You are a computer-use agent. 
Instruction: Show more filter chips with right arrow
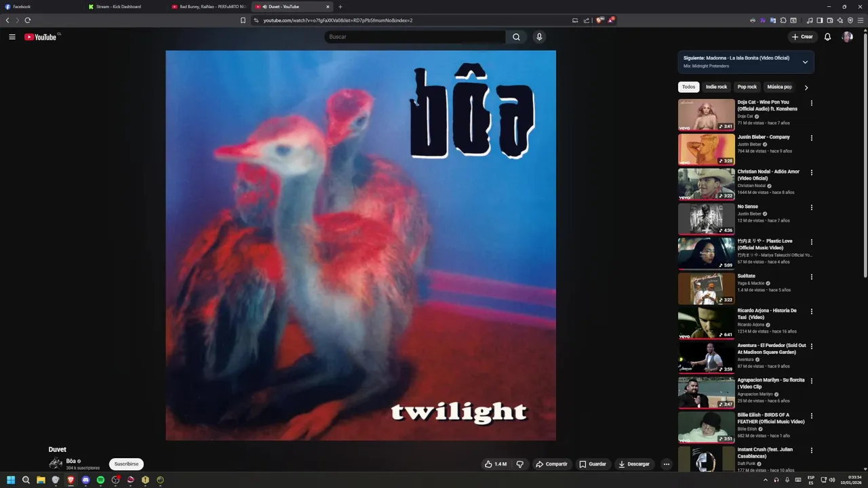[806, 87]
